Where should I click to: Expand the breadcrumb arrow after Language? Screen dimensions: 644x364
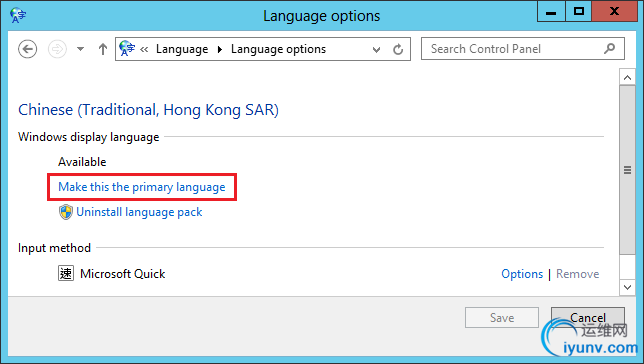point(220,49)
